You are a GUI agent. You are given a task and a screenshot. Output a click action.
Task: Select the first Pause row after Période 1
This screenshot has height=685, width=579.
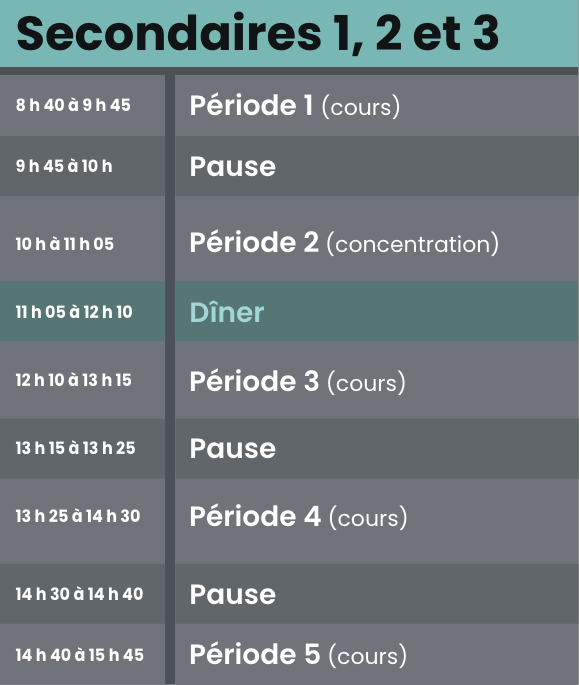pos(377,166)
